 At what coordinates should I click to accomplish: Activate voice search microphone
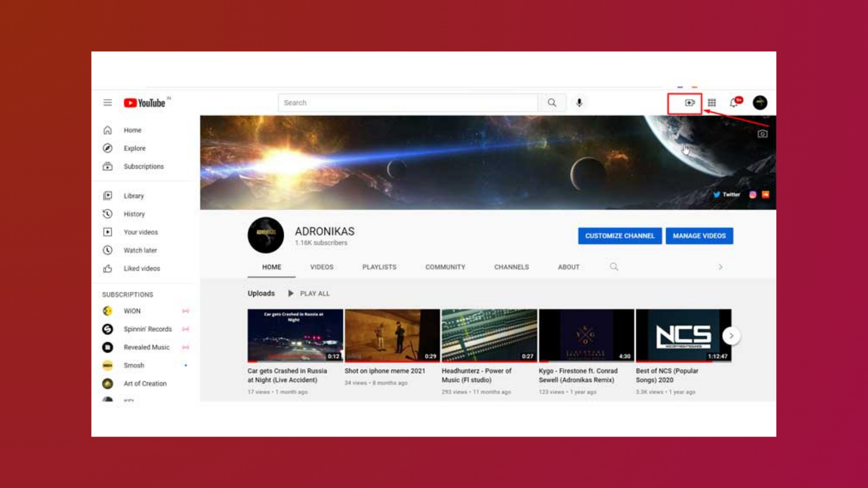point(579,102)
